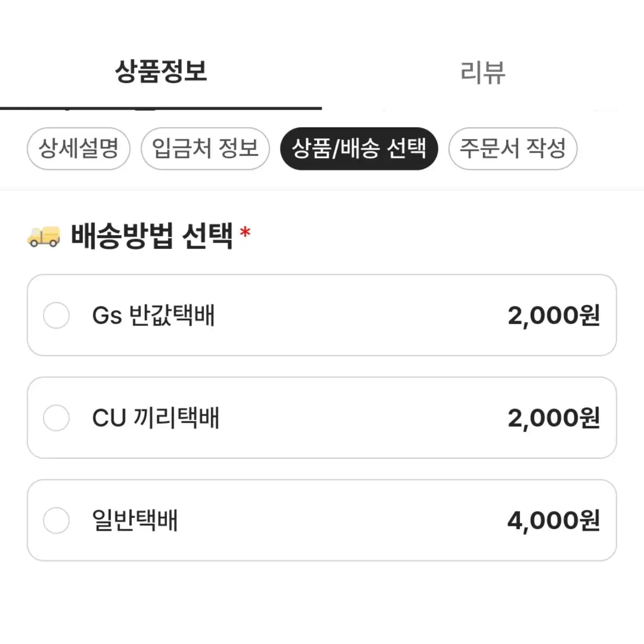Click the 2,000원 price for CU 끼리택배

point(554,418)
